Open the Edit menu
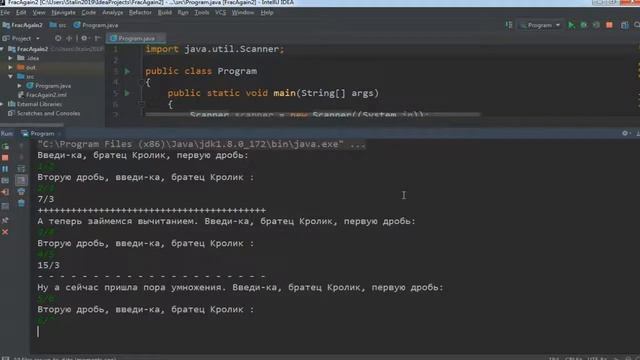This screenshot has height=360, width=640. pos(21,13)
